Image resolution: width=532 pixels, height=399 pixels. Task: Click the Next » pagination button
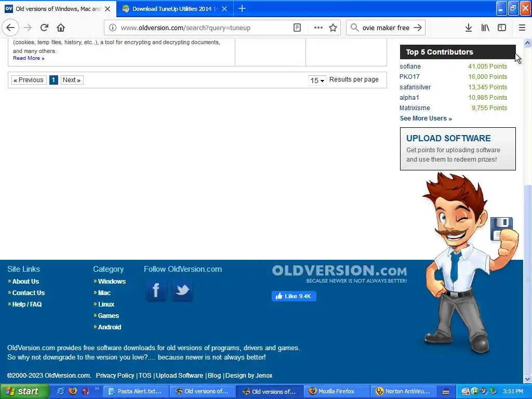72,79
